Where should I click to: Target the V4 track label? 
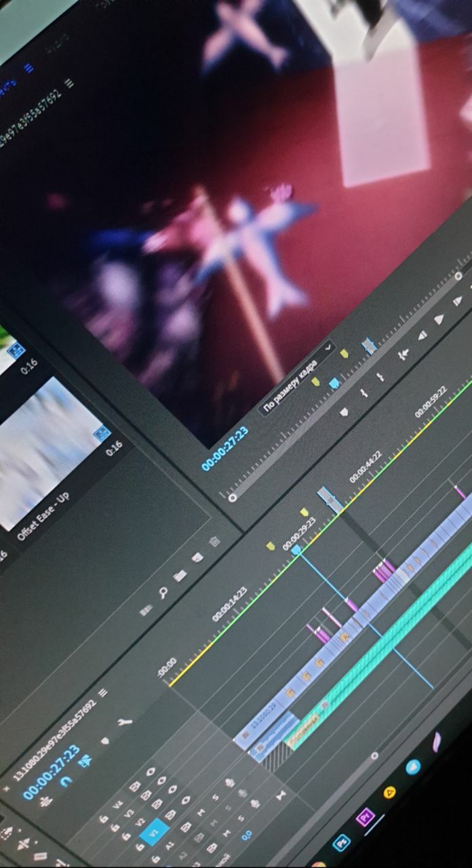pos(117,806)
